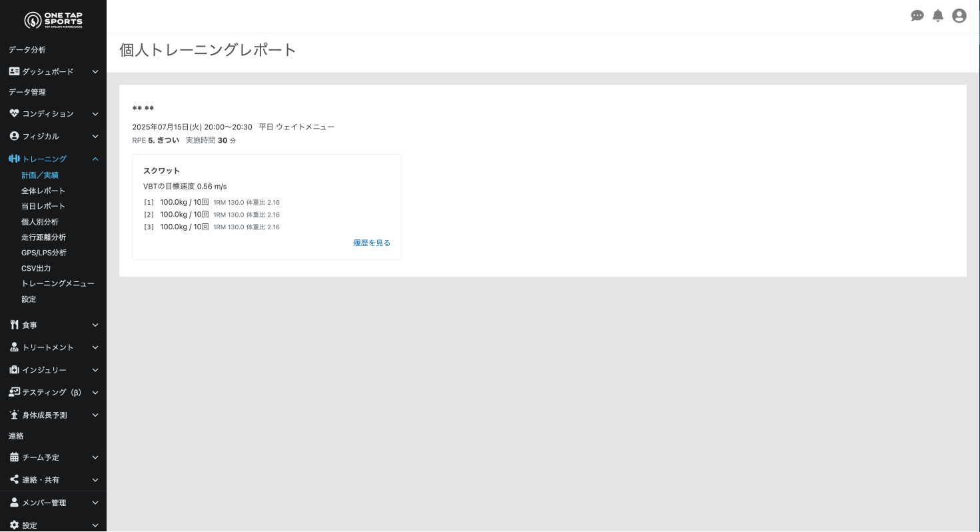Viewport: 980px width, 532px height.
Task: Click the トレーニング dumbbell icon
Action: click(14, 159)
